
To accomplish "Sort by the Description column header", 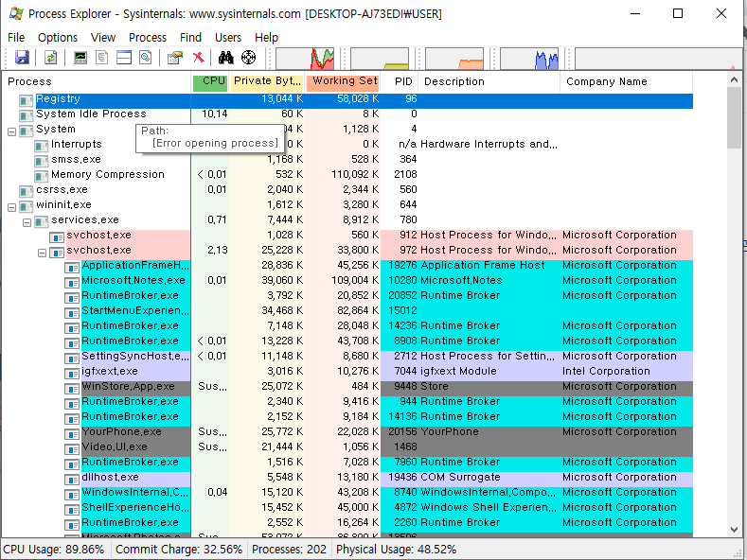I will tap(489, 82).
